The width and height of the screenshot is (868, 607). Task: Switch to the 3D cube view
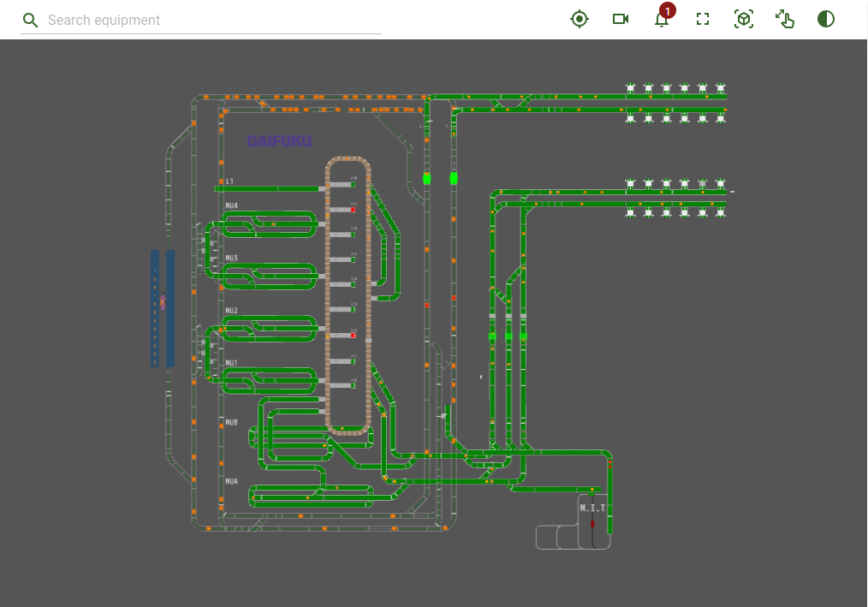744,19
